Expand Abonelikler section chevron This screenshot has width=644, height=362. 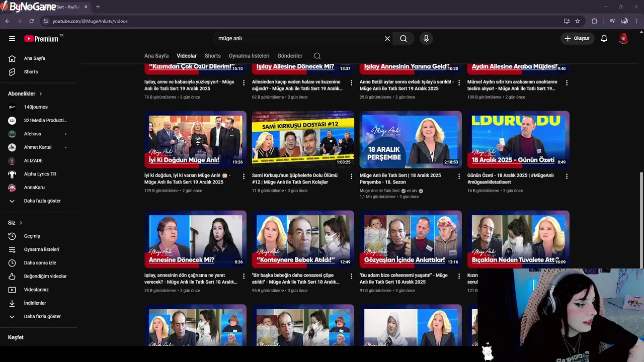click(41, 94)
